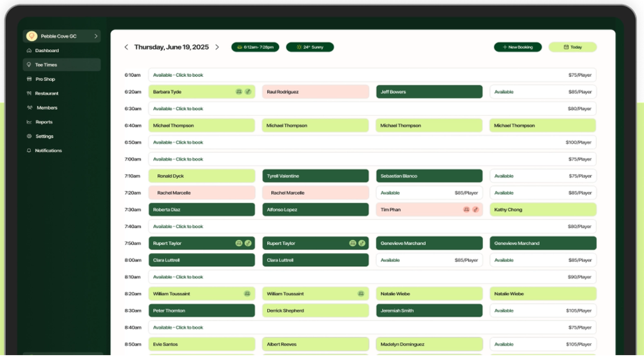Open Kathy Chong's booking

(x=543, y=210)
